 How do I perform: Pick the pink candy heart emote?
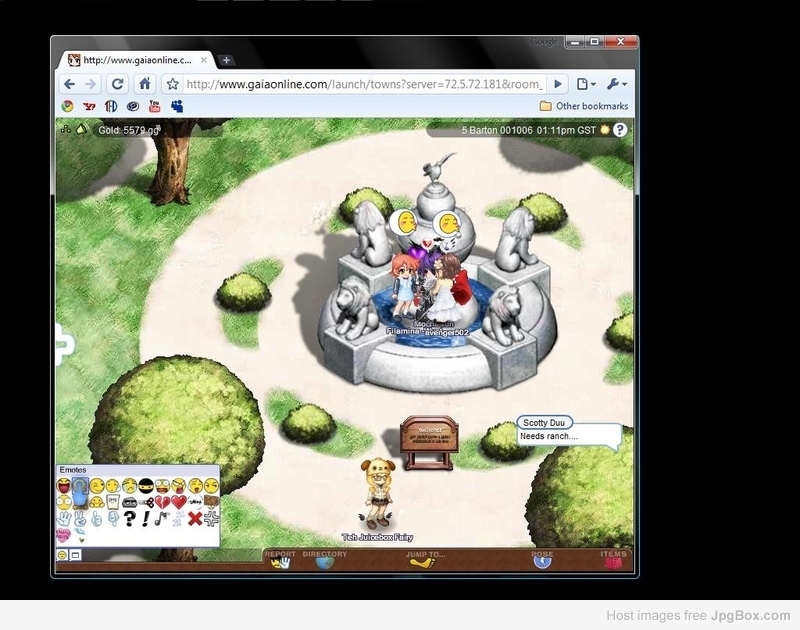click(63, 535)
